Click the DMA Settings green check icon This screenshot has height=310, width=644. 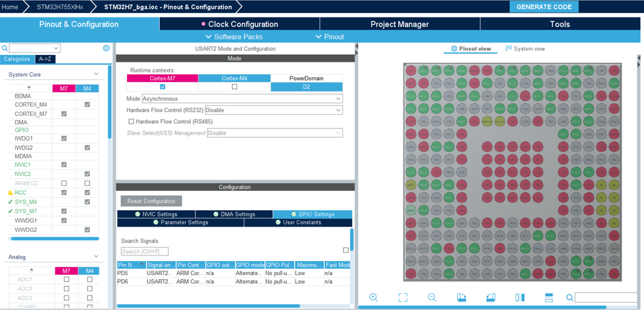pos(216,214)
